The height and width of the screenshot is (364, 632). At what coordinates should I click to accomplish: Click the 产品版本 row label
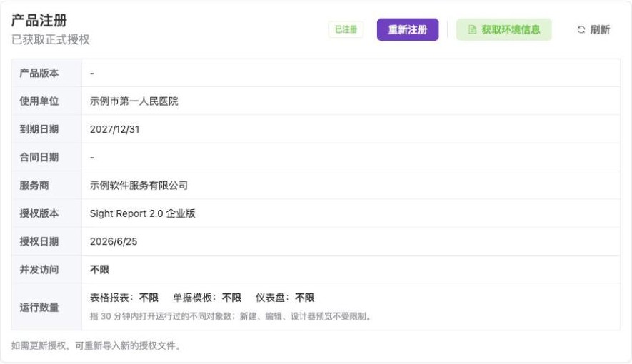pos(39,73)
